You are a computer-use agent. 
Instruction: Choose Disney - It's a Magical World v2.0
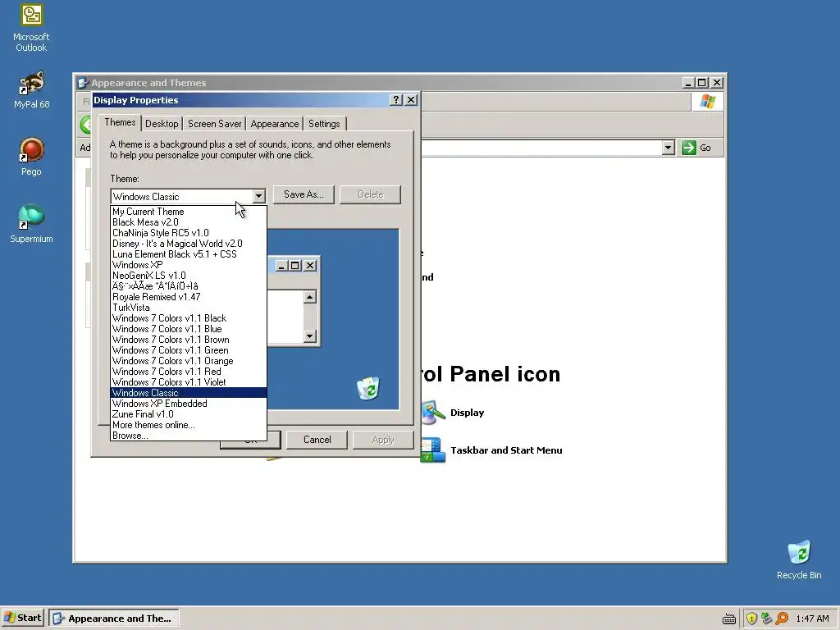point(189,244)
